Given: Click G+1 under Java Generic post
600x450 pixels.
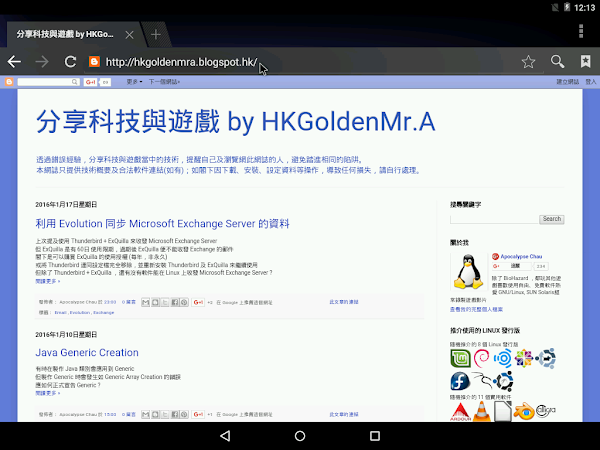Looking at the screenshot, I should (198, 414).
